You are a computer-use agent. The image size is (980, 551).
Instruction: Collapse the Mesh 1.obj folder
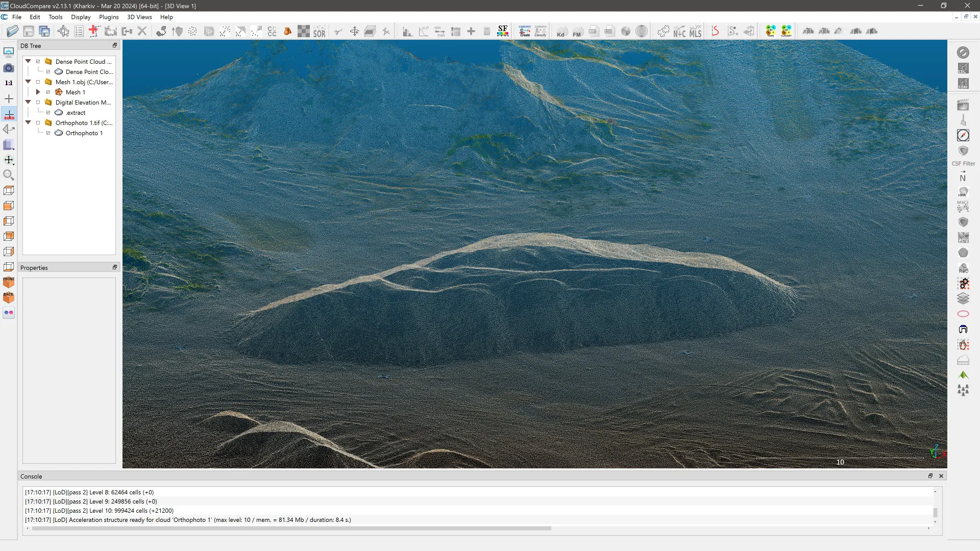[28, 82]
